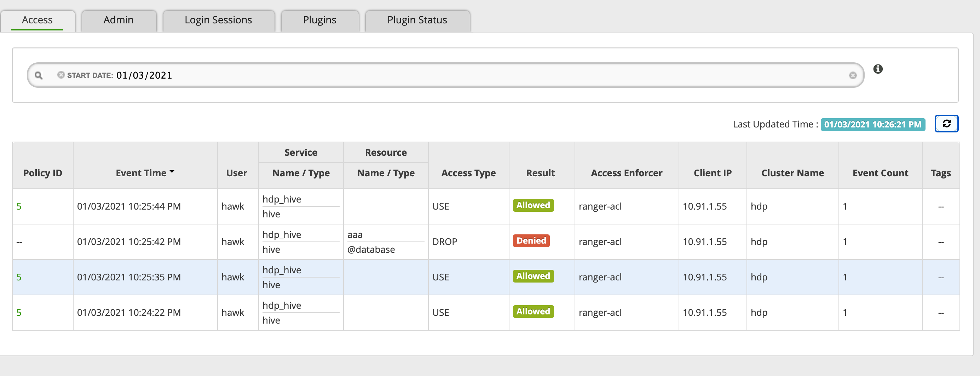This screenshot has width=980, height=376.
Task: Refresh the audit log table
Action: click(946, 124)
